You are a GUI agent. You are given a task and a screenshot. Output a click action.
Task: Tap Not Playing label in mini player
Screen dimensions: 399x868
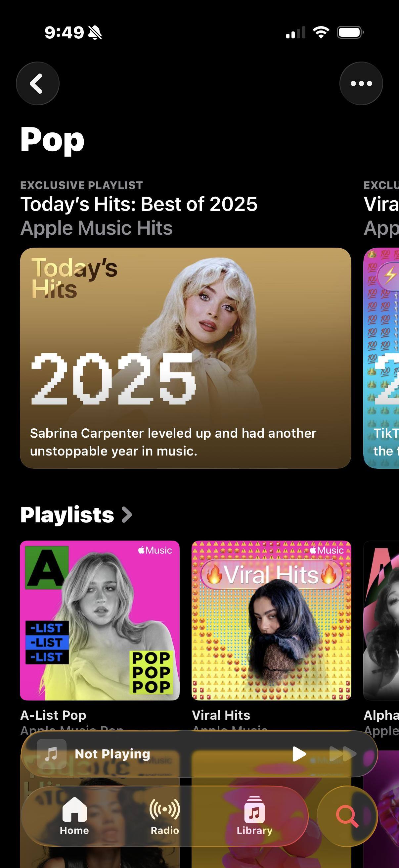coord(112,754)
